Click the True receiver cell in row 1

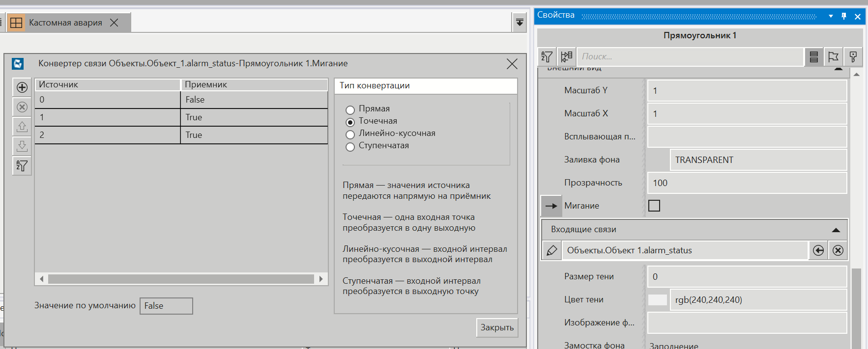[254, 117]
